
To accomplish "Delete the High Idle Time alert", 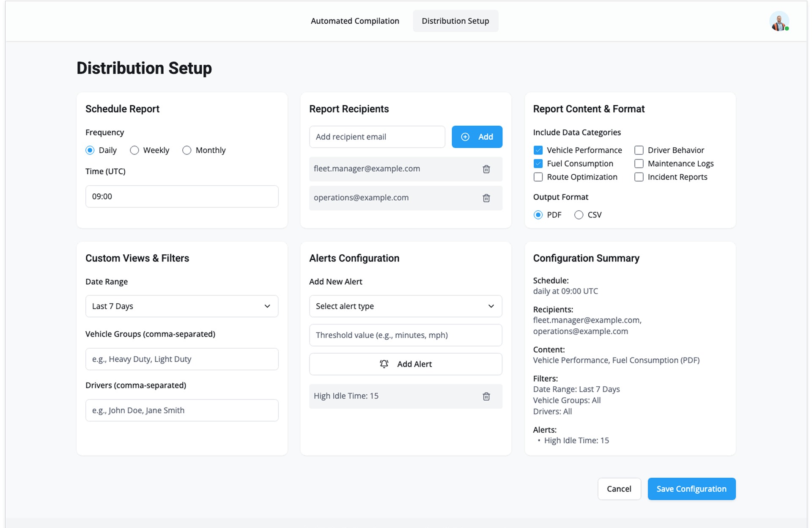I will (486, 396).
